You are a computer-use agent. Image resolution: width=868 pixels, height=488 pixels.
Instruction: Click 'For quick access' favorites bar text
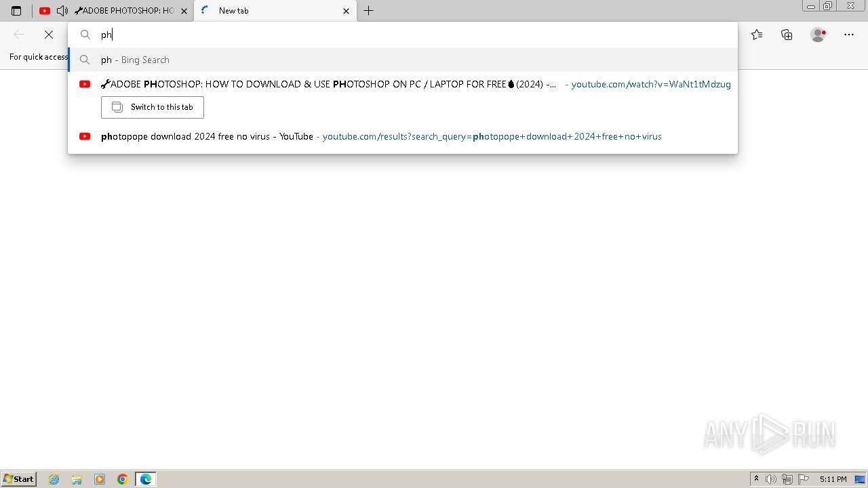point(39,57)
